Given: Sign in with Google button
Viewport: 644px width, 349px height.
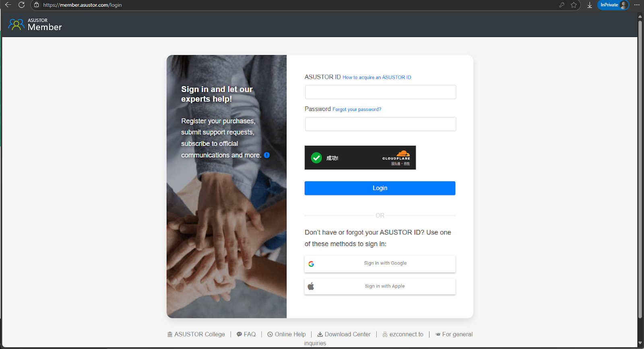Looking at the screenshot, I should coord(380,264).
